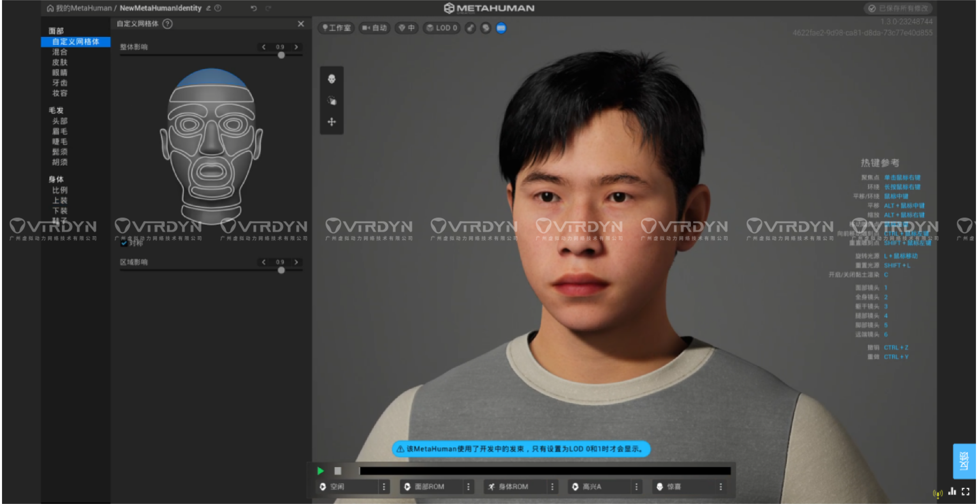980x504 pixels.
Task: Select the move tool with four arrows
Action: (332, 122)
